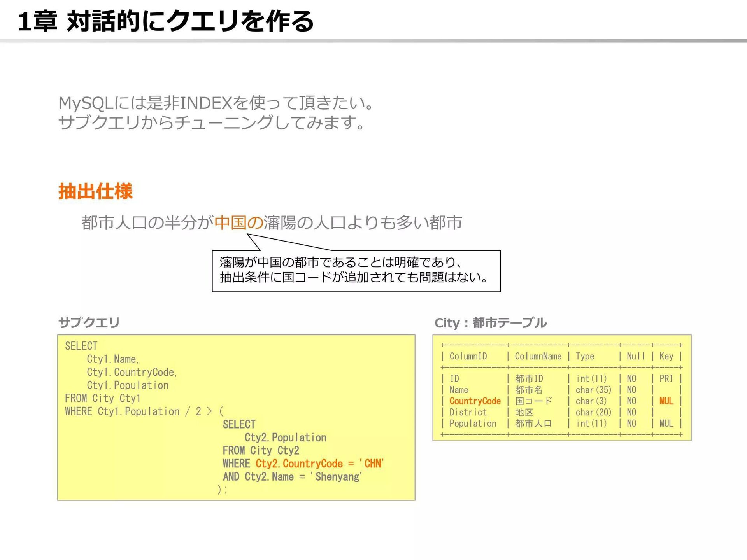The image size is (747, 560).
Task: Click the 'FROM City Cty2' line
Action: pyautogui.click(x=261, y=451)
